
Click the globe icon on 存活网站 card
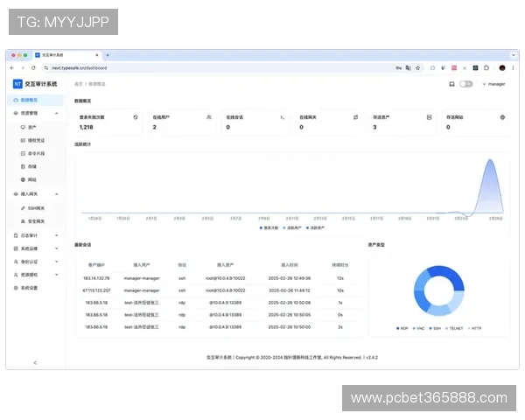click(x=502, y=116)
